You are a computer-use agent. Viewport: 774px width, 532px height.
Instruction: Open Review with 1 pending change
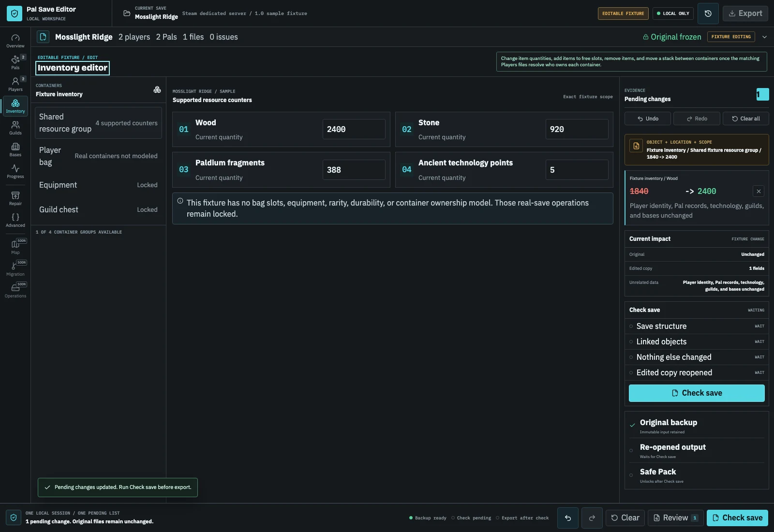[x=676, y=518]
